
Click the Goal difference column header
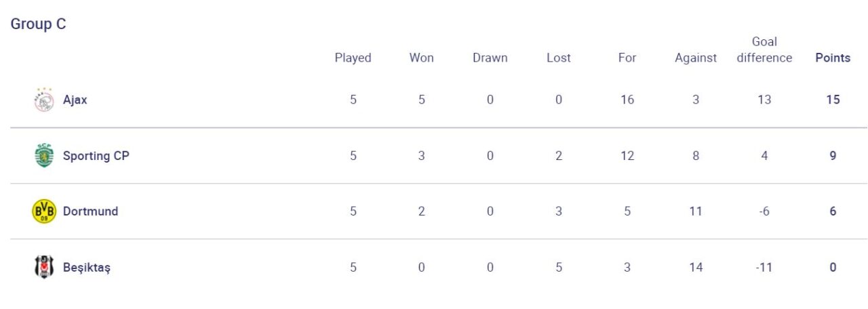coord(764,49)
